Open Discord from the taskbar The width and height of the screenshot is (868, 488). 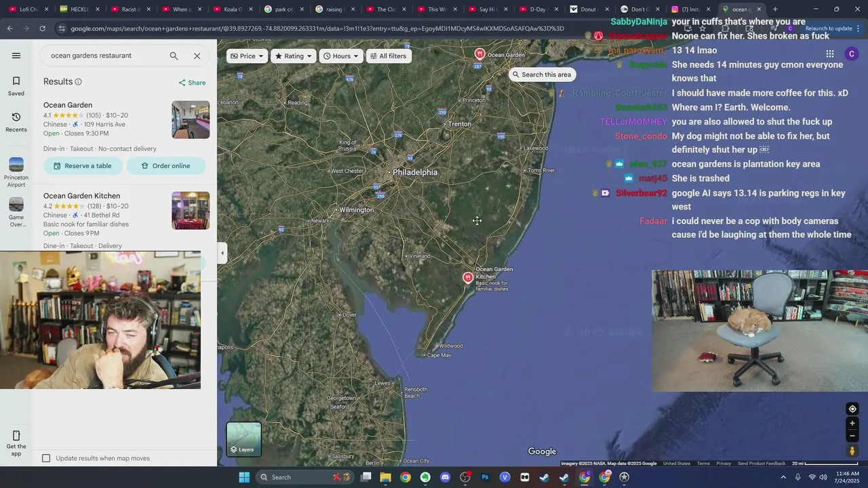coord(445,477)
